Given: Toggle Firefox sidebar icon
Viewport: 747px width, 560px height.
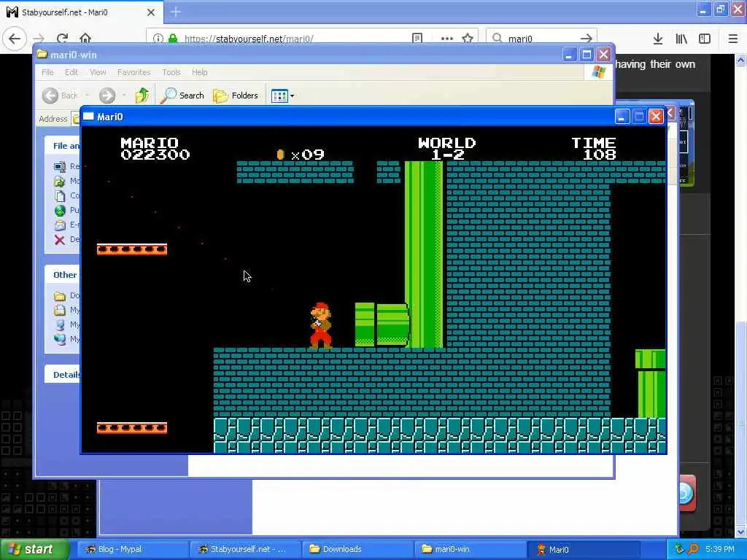Looking at the screenshot, I should click(x=705, y=39).
